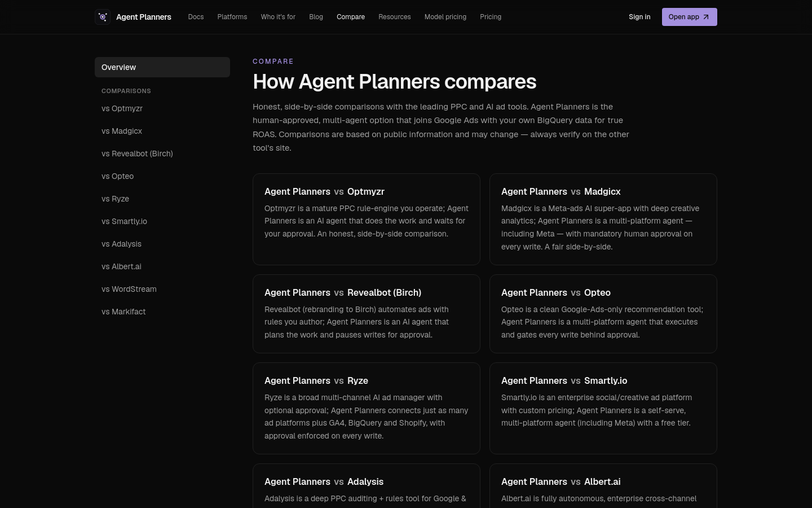This screenshot has width=812, height=508.
Task: Open the Platforms nav menu
Action: click(x=232, y=17)
